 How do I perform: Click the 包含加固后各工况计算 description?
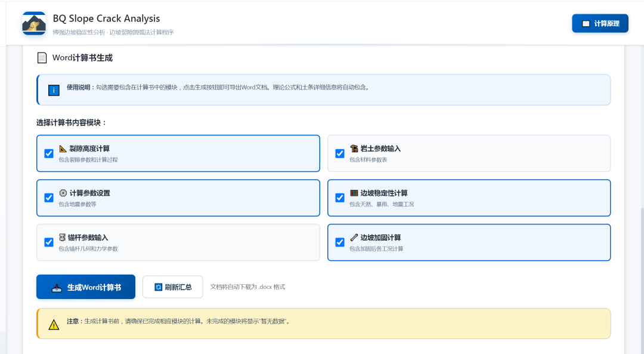(376, 249)
